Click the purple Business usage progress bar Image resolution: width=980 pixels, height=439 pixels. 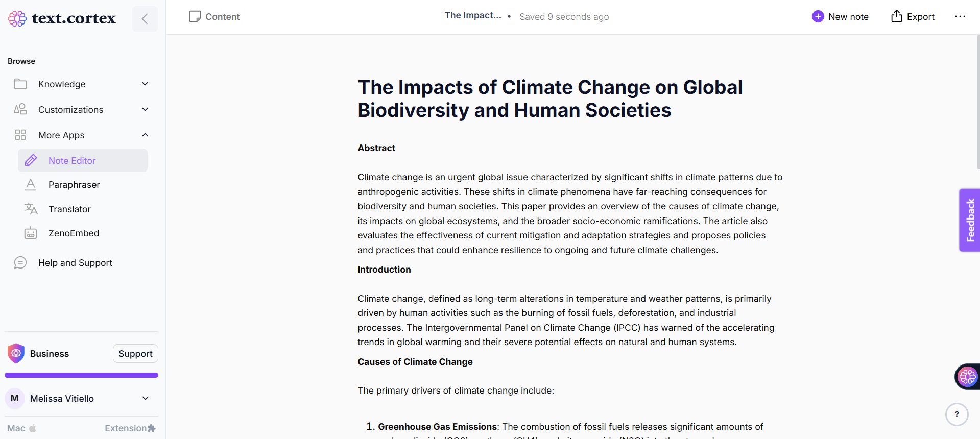coord(82,375)
